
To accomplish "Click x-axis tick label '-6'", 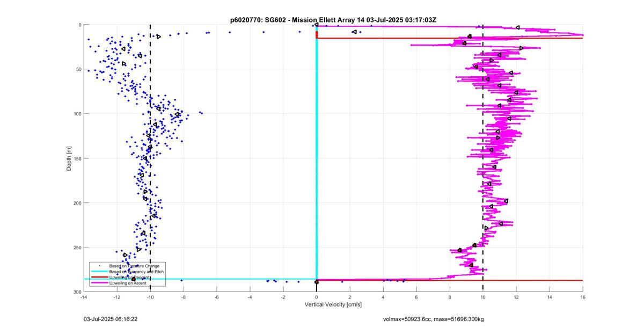I will pyautogui.click(x=216, y=296).
